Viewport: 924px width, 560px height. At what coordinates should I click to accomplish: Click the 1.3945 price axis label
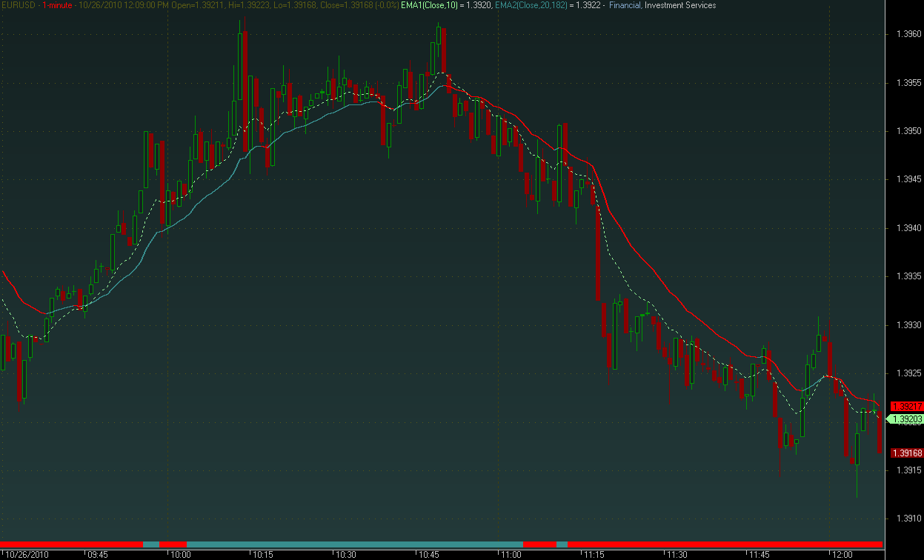point(908,179)
